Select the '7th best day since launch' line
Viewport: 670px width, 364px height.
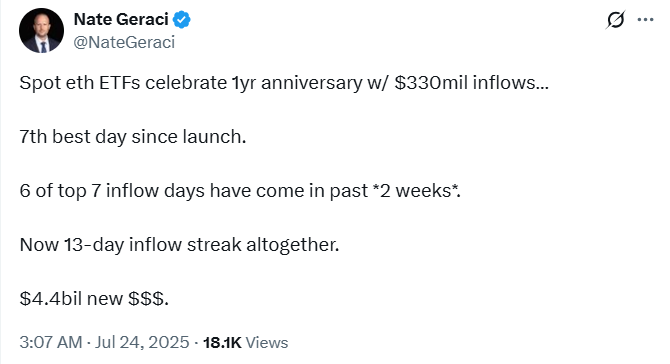coord(133,137)
